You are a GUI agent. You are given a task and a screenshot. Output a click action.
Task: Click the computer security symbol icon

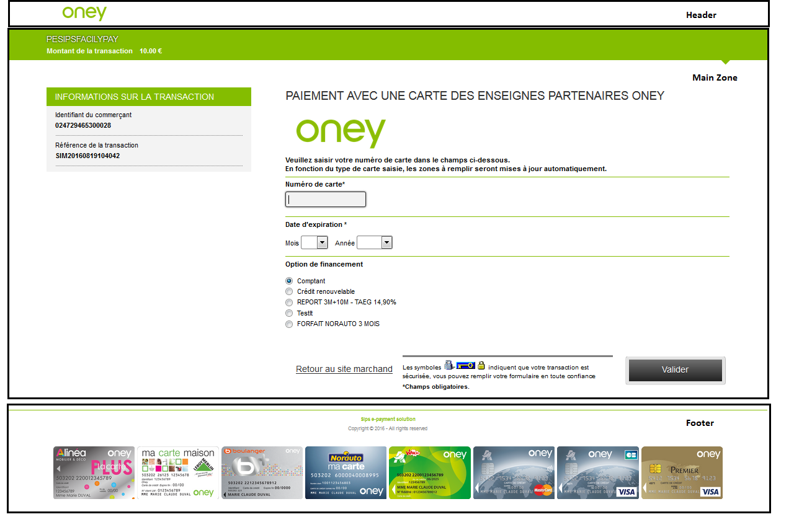click(449, 365)
